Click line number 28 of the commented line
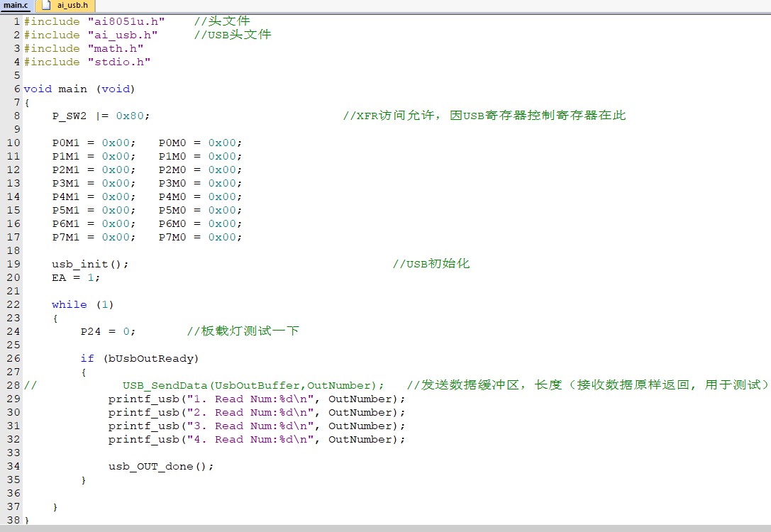 pyautogui.click(x=13, y=385)
